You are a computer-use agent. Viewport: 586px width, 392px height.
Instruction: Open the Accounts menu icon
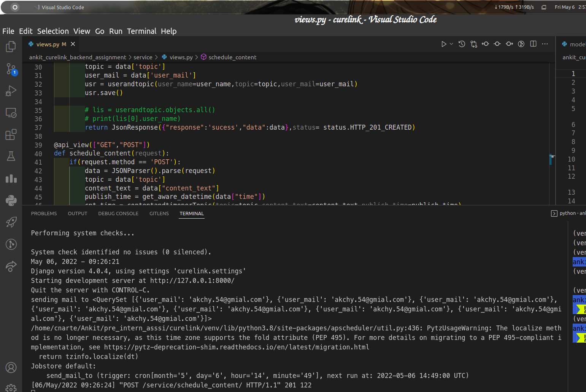[11, 368]
